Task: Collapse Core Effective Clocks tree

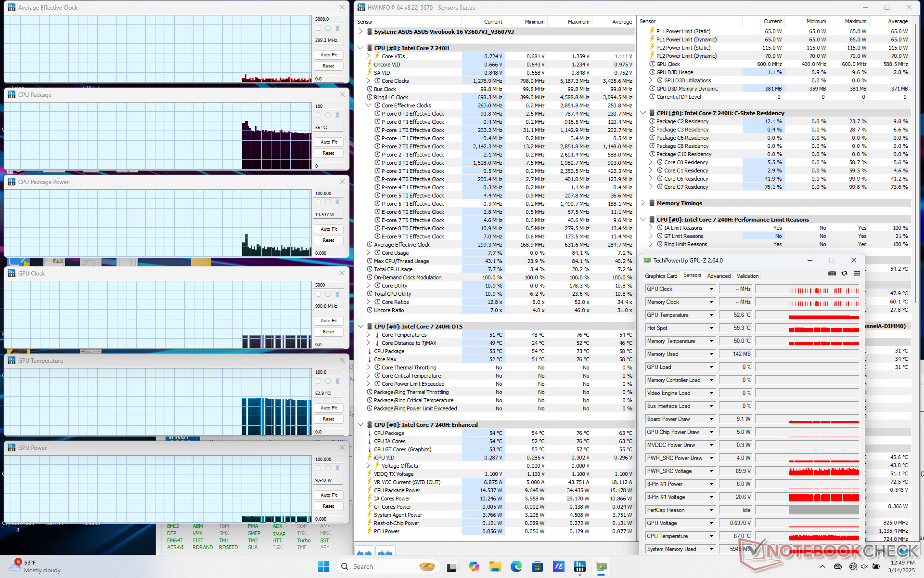Action: [368, 105]
